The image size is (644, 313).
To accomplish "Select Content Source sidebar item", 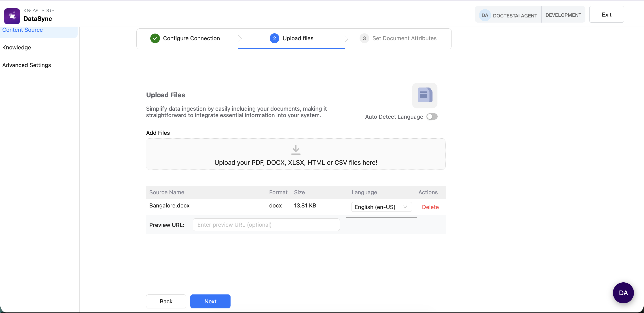I will [23, 30].
